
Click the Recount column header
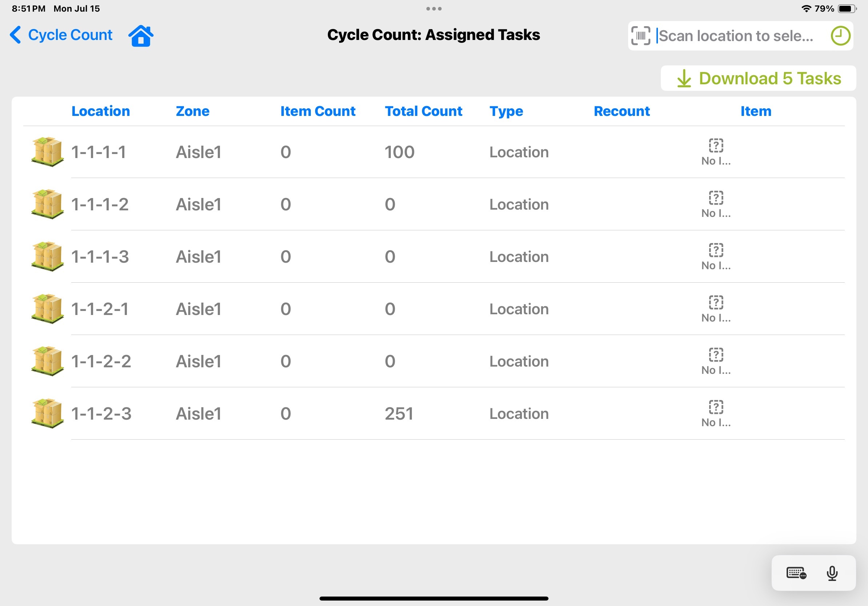point(622,111)
